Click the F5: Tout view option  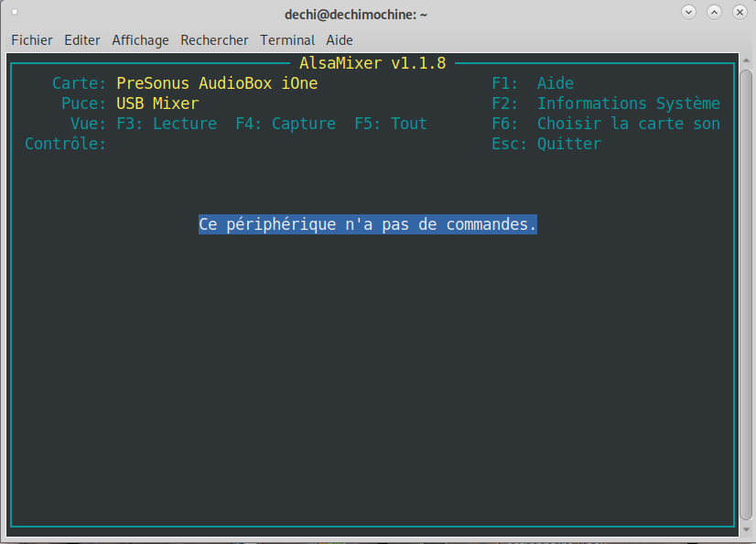point(391,124)
